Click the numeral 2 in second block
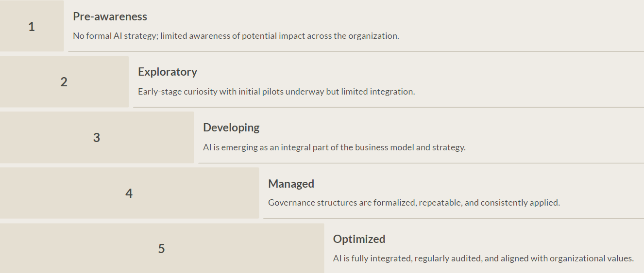The width and height of the screenshot is (644, 273). coord(64,82)
